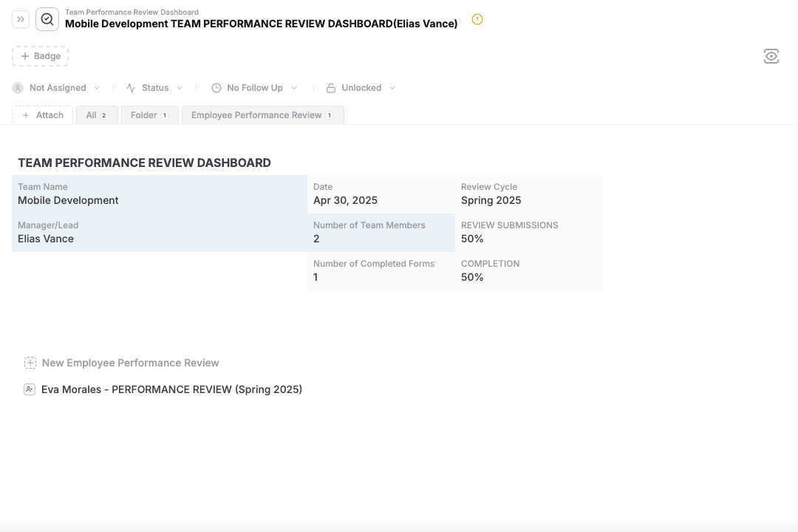Toggle the eye preview icon
The height and width of the screenshot is (532, 798).
click(771, 56)
